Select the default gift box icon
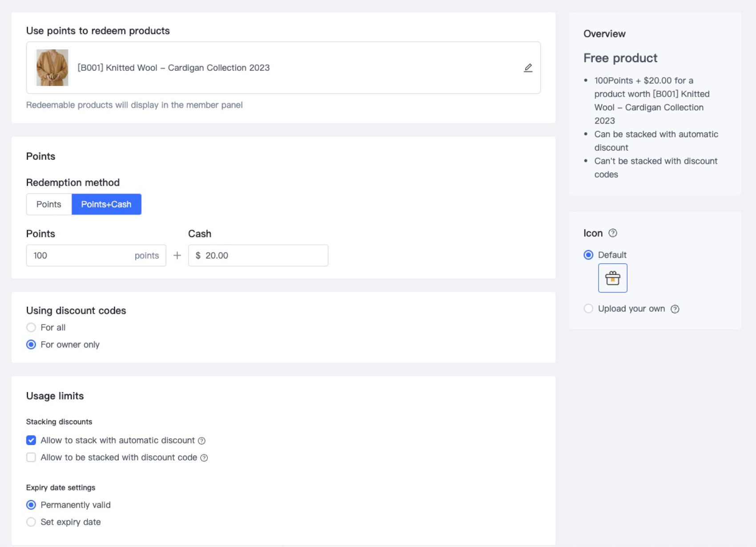 tap(612, 278)
